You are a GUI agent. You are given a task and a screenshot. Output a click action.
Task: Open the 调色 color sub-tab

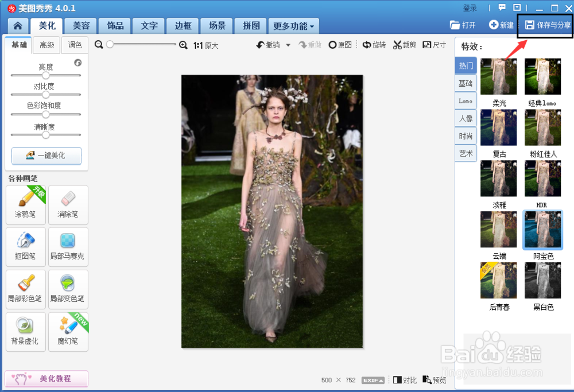point(75,45)
